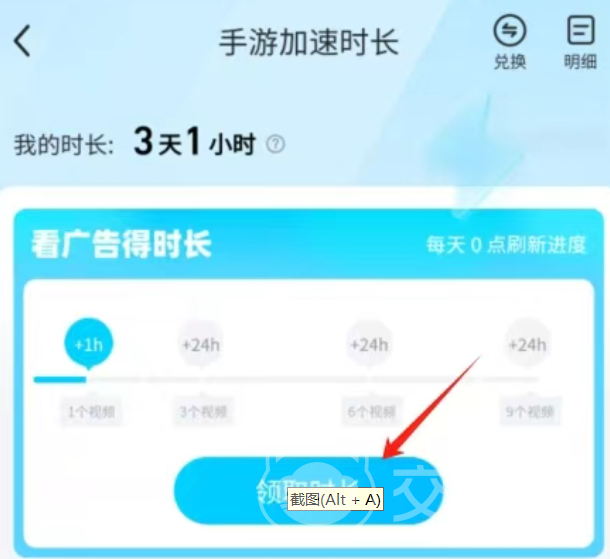Image resolution: width=610 pixels, height=559 pixels.
Task: Open the 兑换 exchange icon
Action: [x=510, y=31]
